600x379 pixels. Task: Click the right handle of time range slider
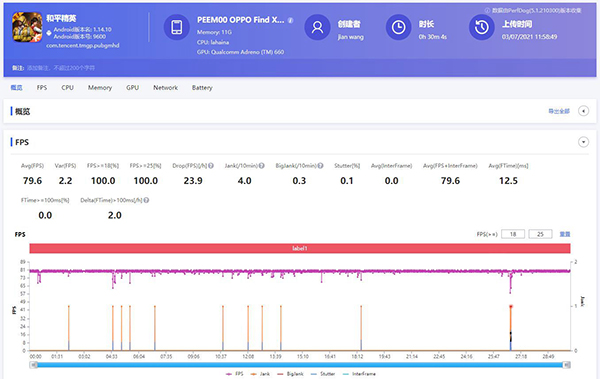[567, 365]
